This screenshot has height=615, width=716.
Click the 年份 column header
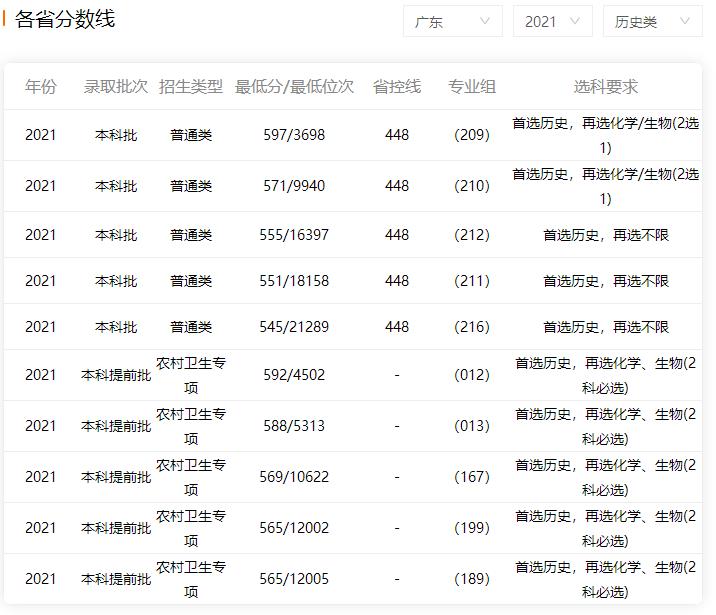[x=41, y=87]
